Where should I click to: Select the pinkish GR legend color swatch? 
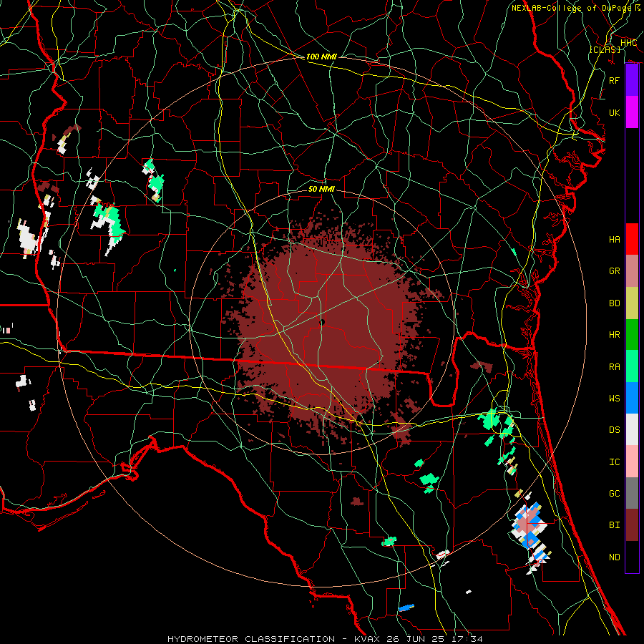(632, 271)
